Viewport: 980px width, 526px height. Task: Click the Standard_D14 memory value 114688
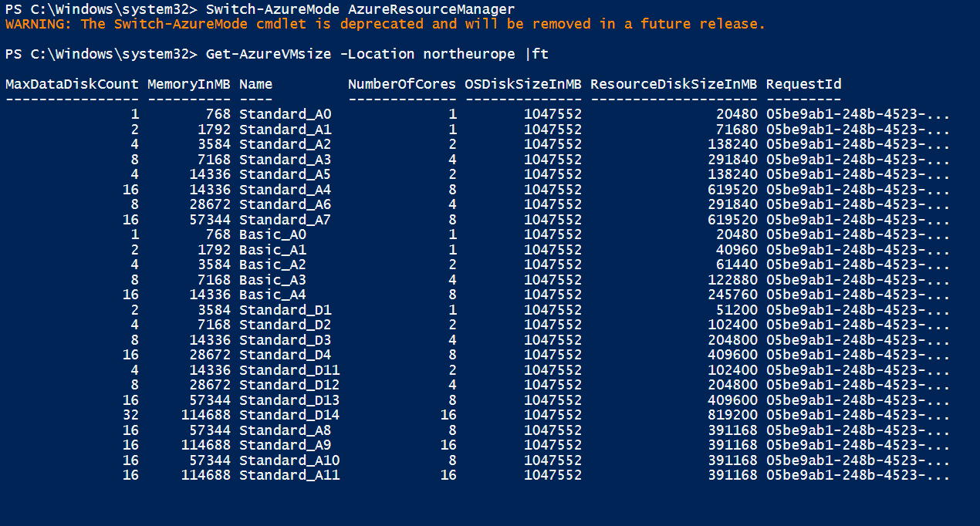[x=206, y=415]
